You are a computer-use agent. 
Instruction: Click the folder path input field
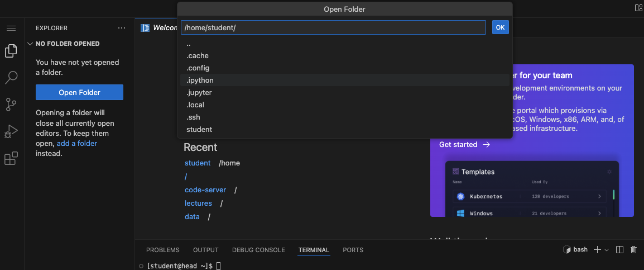point(333,28)
